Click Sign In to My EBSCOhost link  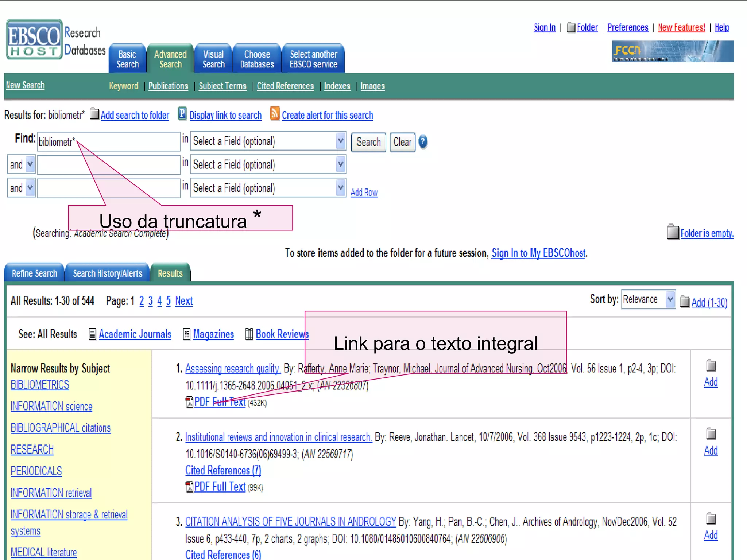coord(539,253)
